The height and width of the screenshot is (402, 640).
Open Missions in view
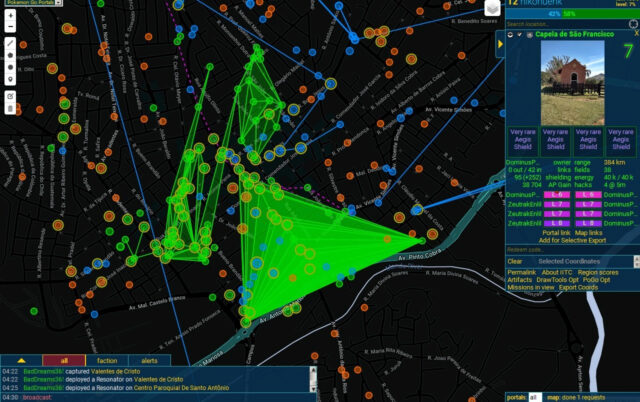[531, 287]
